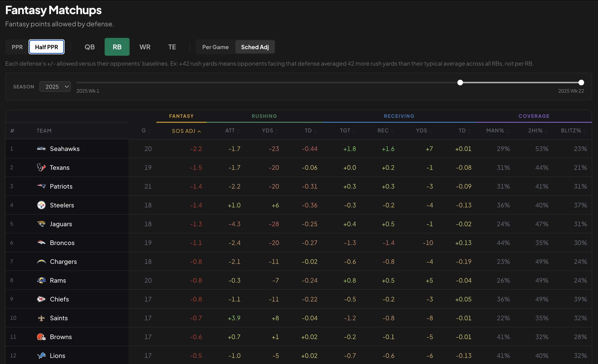
Task: Click the Broncos team logo
Action: [41, 243]
